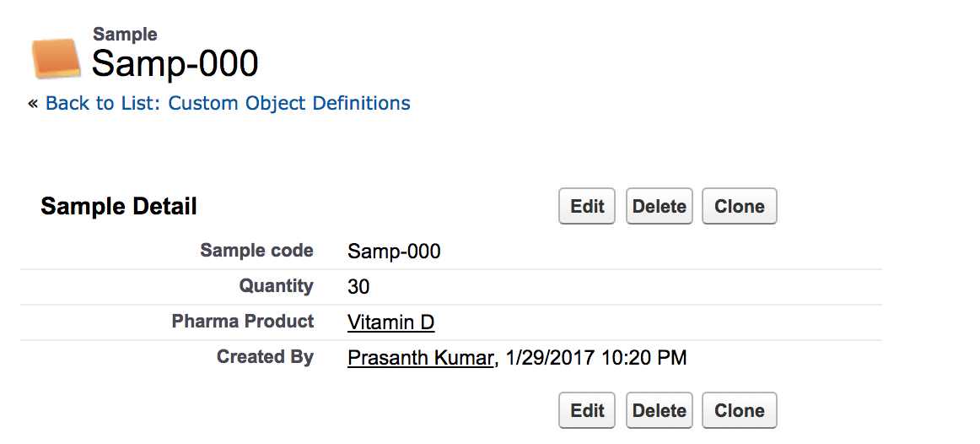Click the bottom Clone button
The height and width of the screenshot is (444, 980).
coord(739,411)
